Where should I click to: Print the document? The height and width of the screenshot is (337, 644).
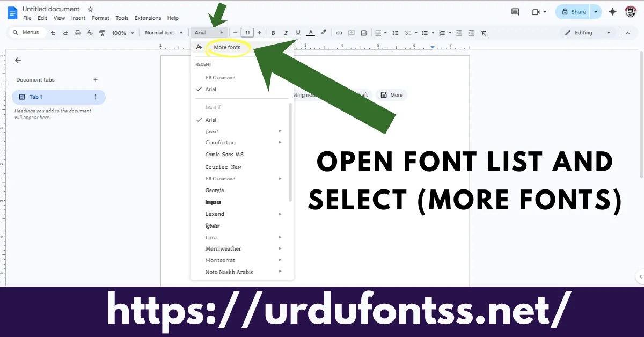[x=78, y=33]
